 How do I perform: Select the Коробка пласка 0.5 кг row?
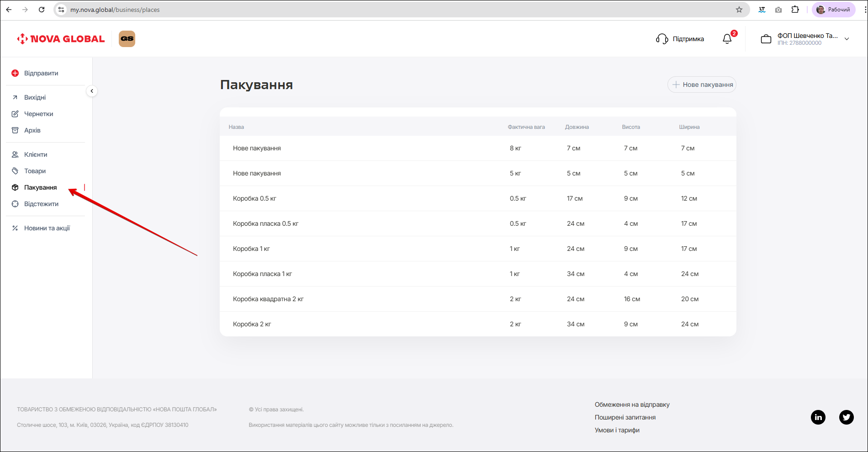coord(478,223)
